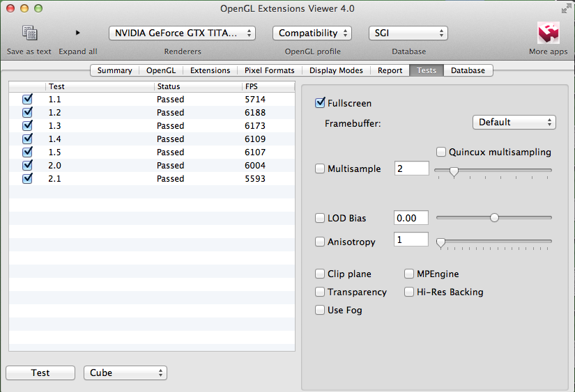The image size is (575, 392).
Task: Switch to the Extensions tab
Action: 210,70
